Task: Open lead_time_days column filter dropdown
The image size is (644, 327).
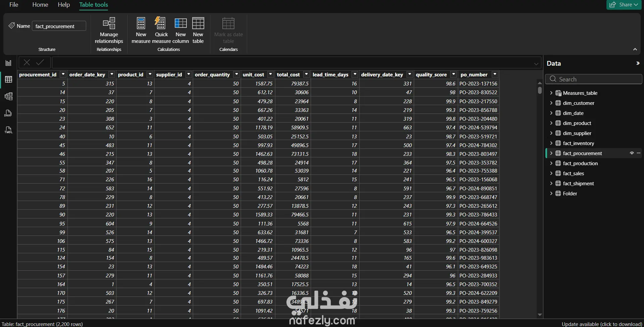Action: click(355, 74)
